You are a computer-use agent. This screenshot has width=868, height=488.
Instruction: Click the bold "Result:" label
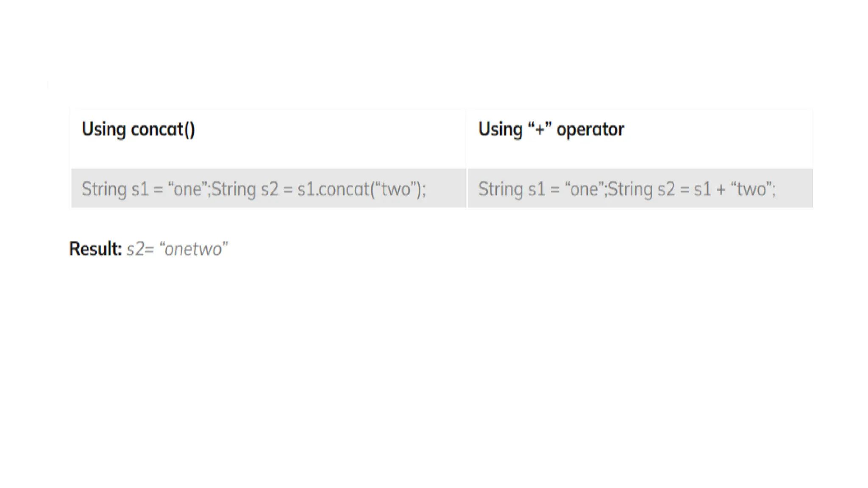coord(95,249)
